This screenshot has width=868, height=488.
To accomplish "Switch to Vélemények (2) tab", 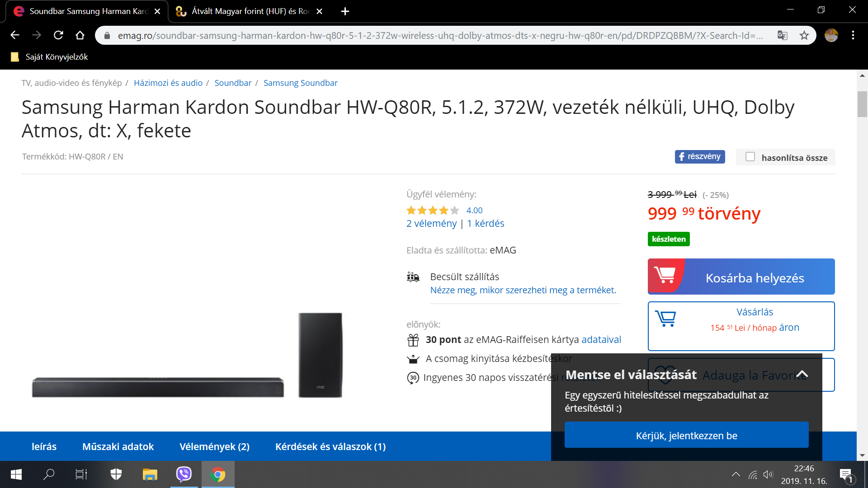I will pos(214,447).
